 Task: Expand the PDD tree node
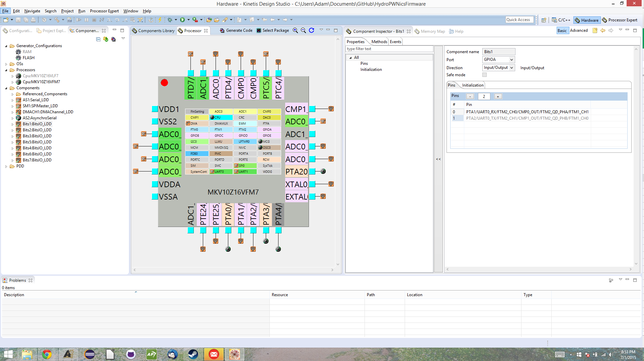pyautogui.click(x=6, y=166)
